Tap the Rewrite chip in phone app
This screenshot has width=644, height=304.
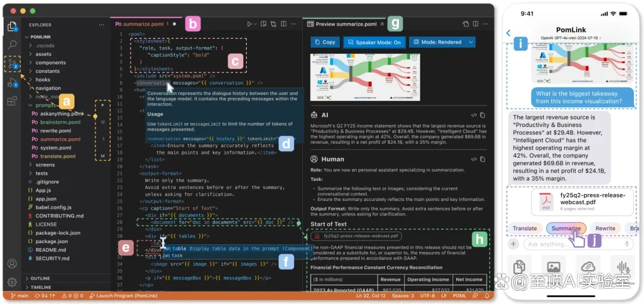605,228
